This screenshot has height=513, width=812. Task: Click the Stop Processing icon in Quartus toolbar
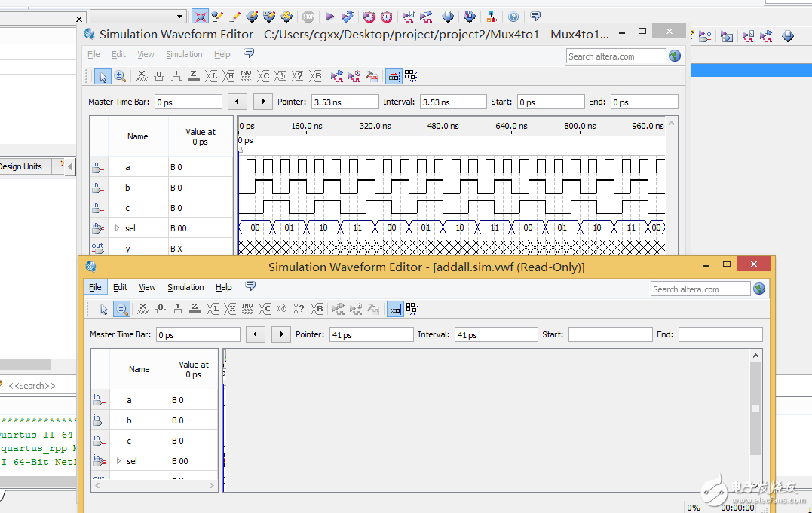click(x=308, y=16)
